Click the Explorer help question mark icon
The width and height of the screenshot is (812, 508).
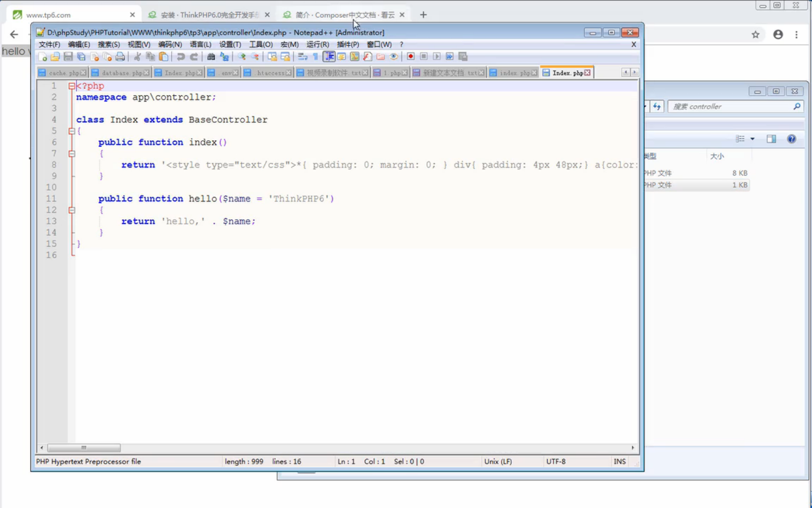tap(791, 139)
